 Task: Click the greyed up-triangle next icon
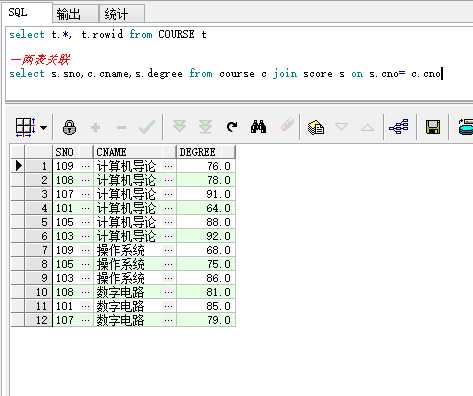tap(368, 127)
